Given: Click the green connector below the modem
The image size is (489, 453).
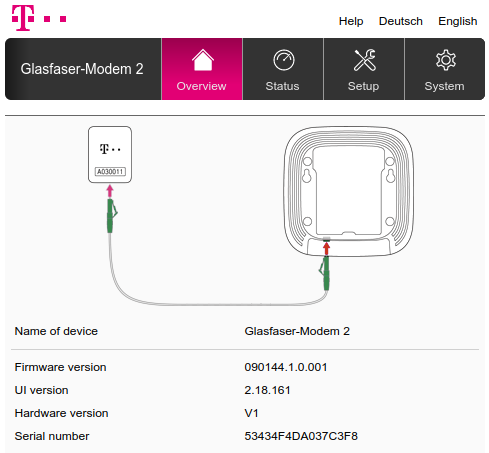Looking at the screenshot, I should pos(325,273).
